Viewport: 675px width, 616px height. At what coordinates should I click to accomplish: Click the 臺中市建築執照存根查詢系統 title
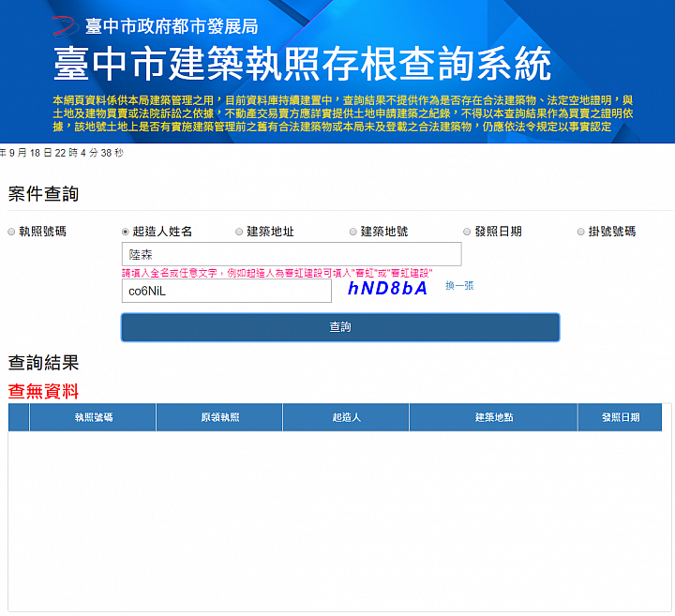[x=302, y=64]
